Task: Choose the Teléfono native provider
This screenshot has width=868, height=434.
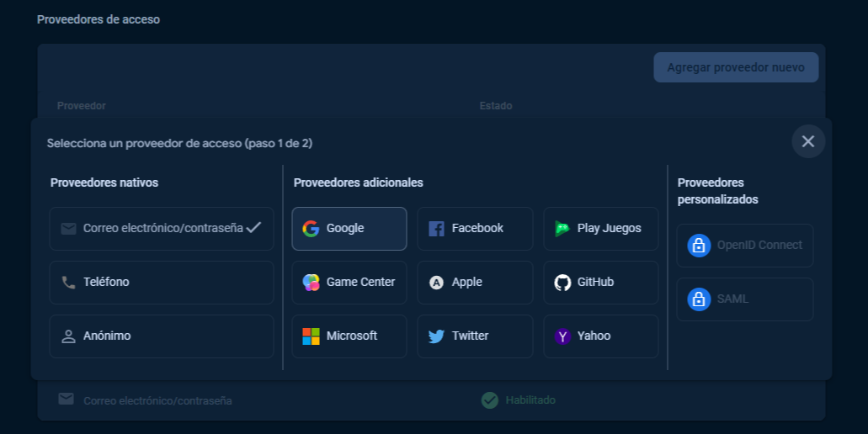Action: pyautogui.click(x=162, y=283)
